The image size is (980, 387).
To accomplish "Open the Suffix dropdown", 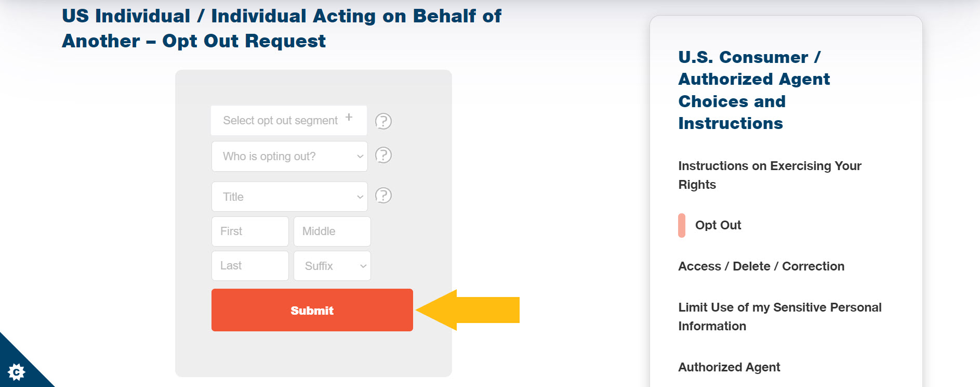I will pos(332,266).
